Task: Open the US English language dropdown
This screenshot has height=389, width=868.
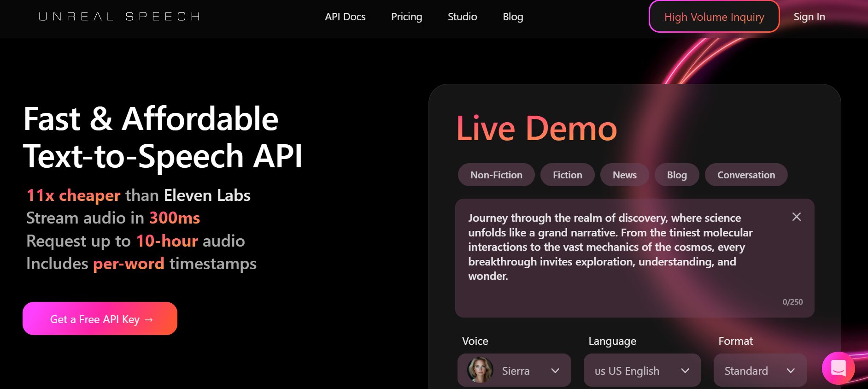Action: pos(642,370)
